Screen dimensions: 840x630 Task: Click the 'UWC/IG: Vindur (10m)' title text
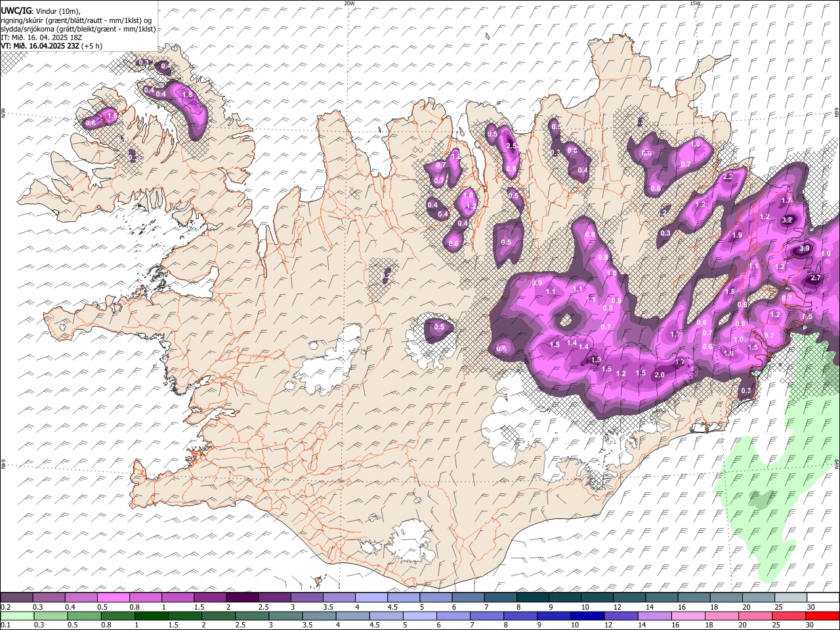pos(41,10)
